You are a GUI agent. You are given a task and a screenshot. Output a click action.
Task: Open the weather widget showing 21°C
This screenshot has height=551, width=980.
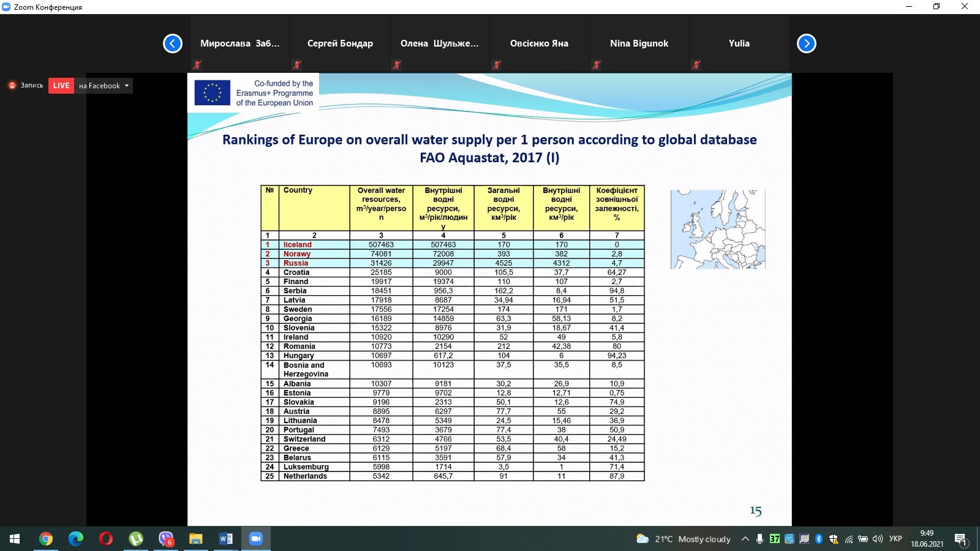click(x=683, y=539)
